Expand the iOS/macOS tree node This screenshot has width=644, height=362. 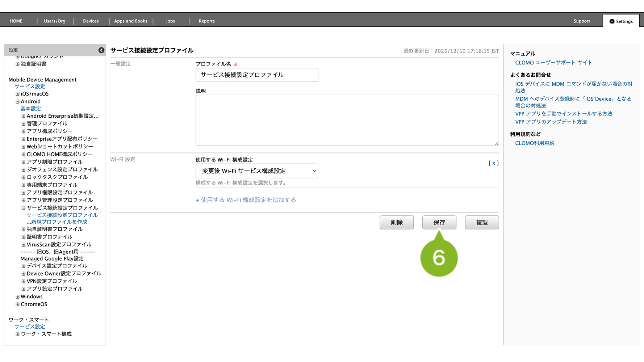17,94
